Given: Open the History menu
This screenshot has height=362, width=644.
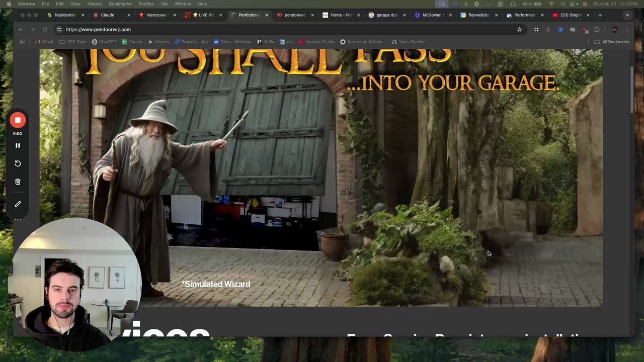Looking at the screenshot, I should click(95, 4).
